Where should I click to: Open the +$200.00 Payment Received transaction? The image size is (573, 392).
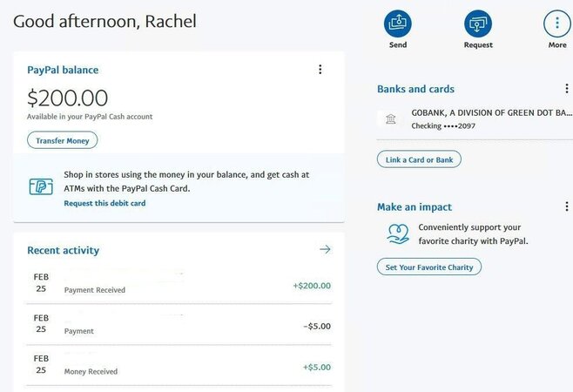pyautogui.click(x=179, y=283)
